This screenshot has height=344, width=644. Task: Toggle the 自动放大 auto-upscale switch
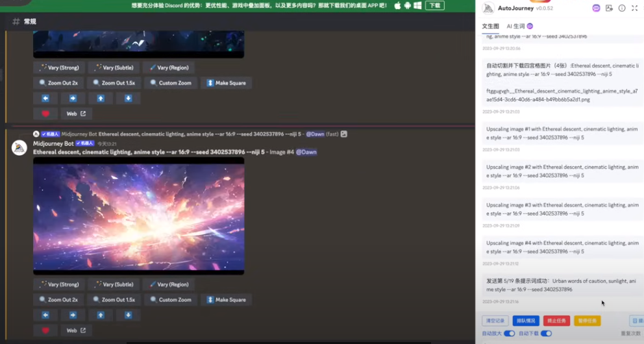pyautogui.click(x=509, y=334)
